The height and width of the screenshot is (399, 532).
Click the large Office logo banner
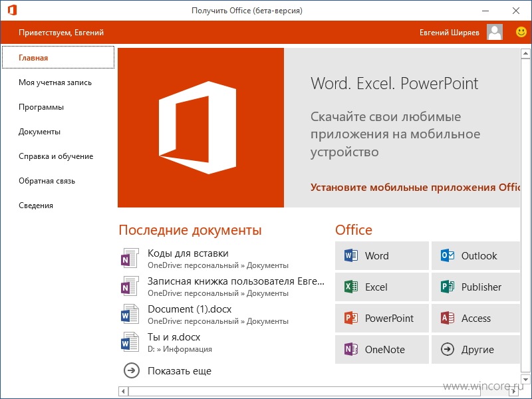click(201, 128)
